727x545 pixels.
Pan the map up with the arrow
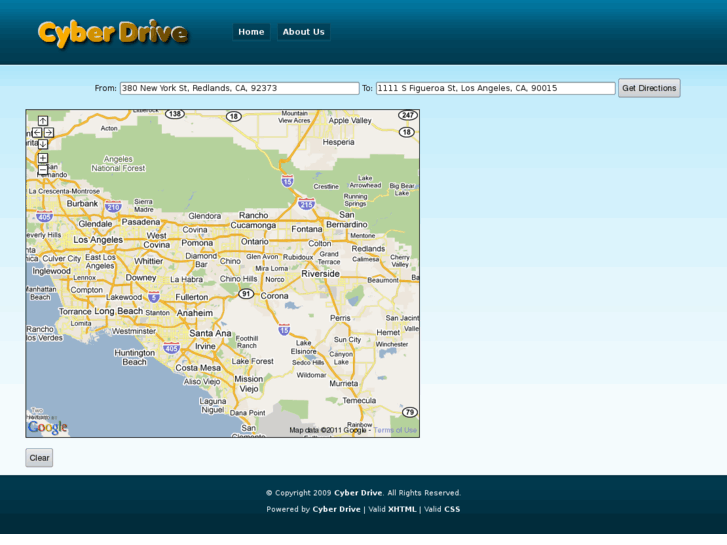tap(43, 121)
